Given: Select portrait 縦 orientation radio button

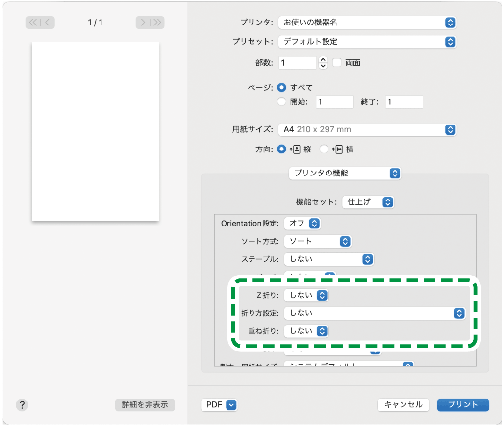Looking at the screenshot, I should pos(281,150).
